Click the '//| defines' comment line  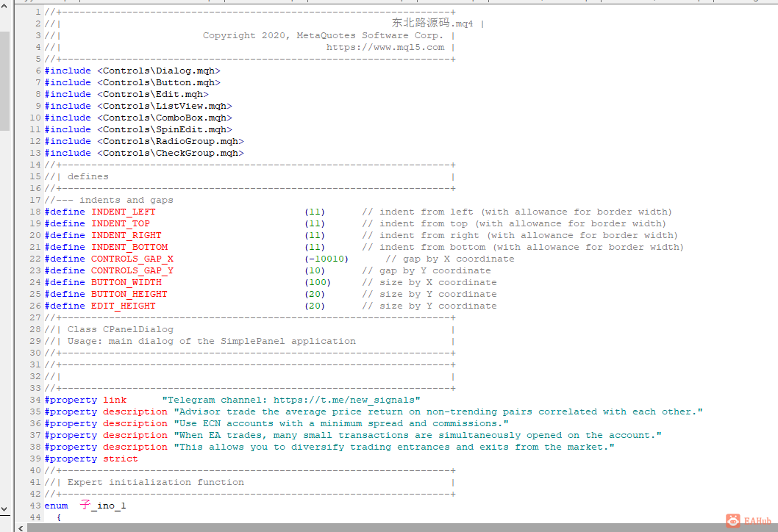(x=76, y=177)
